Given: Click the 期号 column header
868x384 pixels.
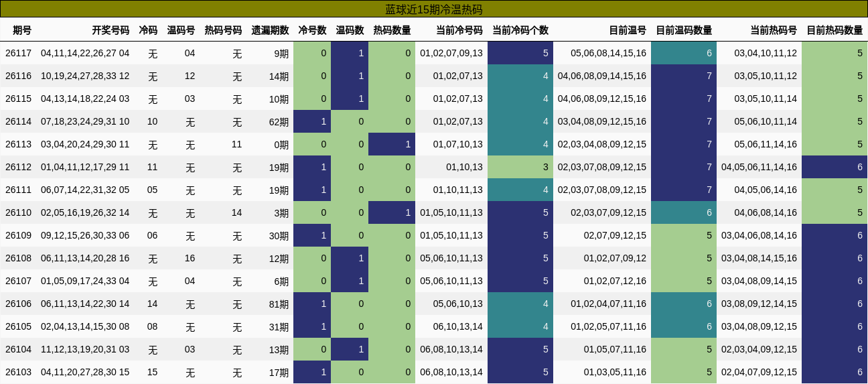Looking at the screenshot, I should point(22,30).
